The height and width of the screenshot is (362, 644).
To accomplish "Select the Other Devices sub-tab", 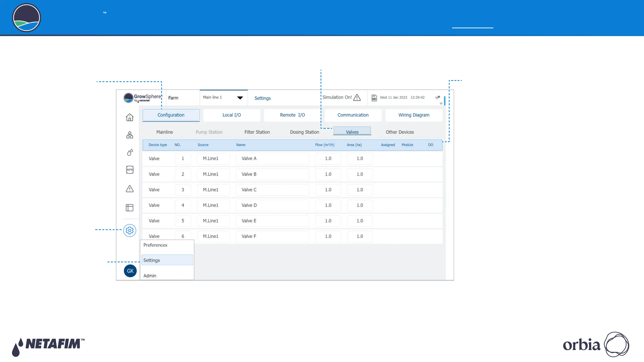I will (400, 132).
